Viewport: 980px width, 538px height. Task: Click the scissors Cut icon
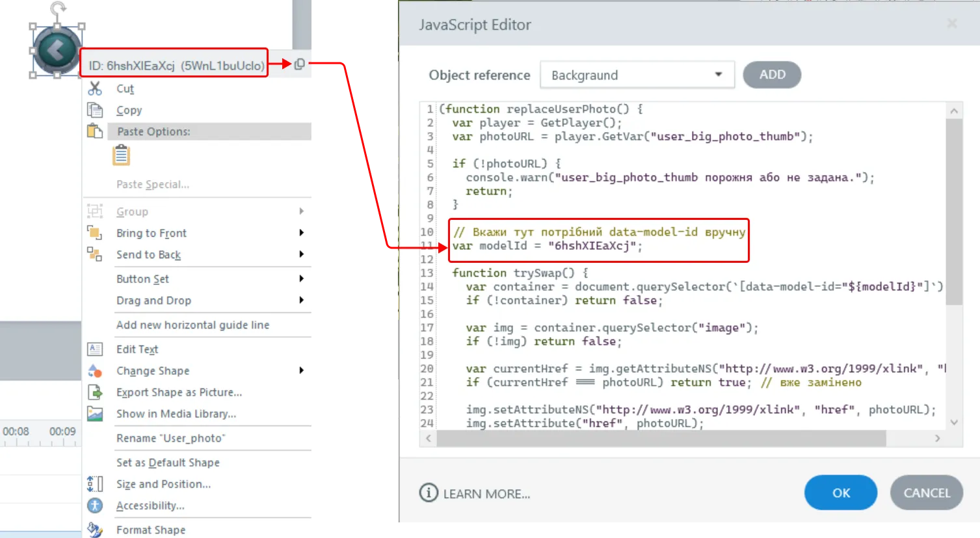[95, 88]
